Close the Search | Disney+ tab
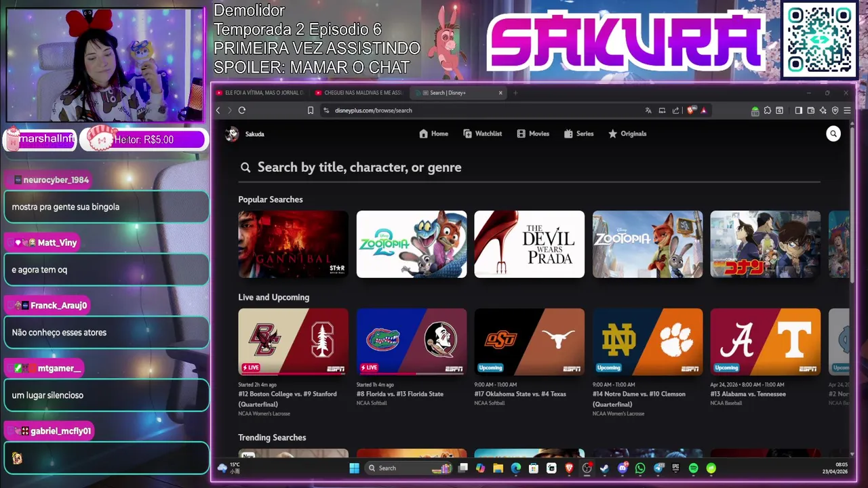Screen dimensions: 868x488 501,93
